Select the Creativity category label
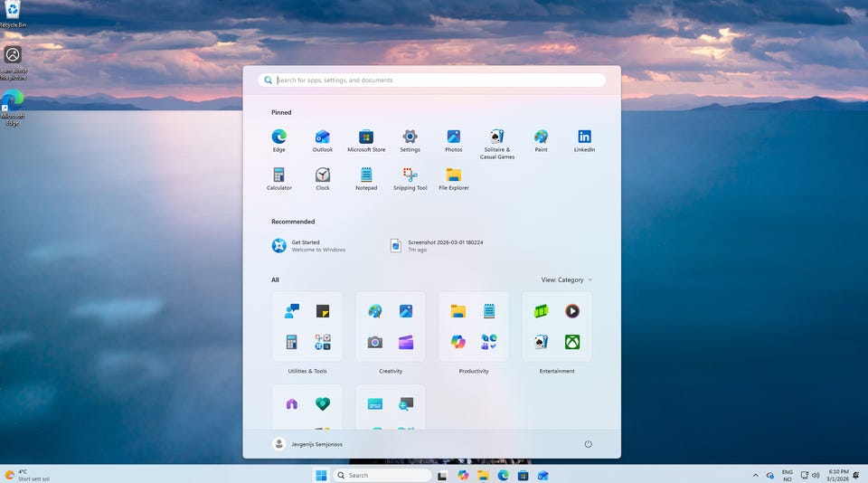868x483 pixels. pos(391,371)
